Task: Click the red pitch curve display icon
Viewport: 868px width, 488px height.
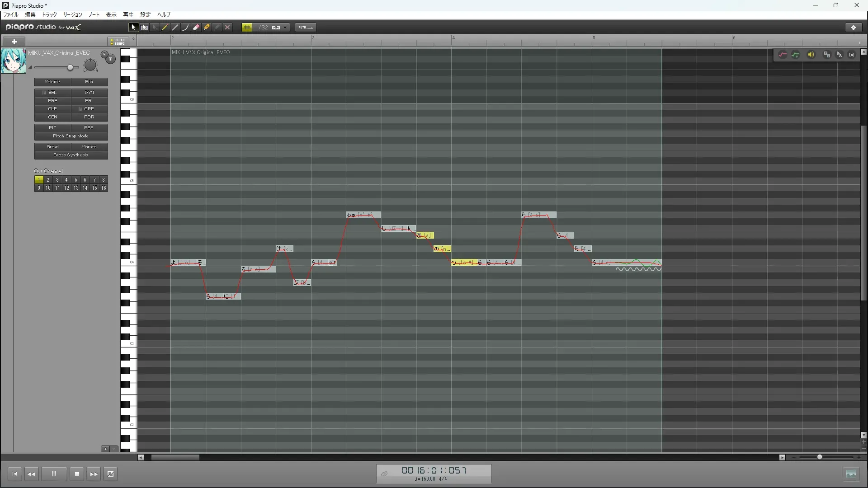Action: tap(783, 55)
